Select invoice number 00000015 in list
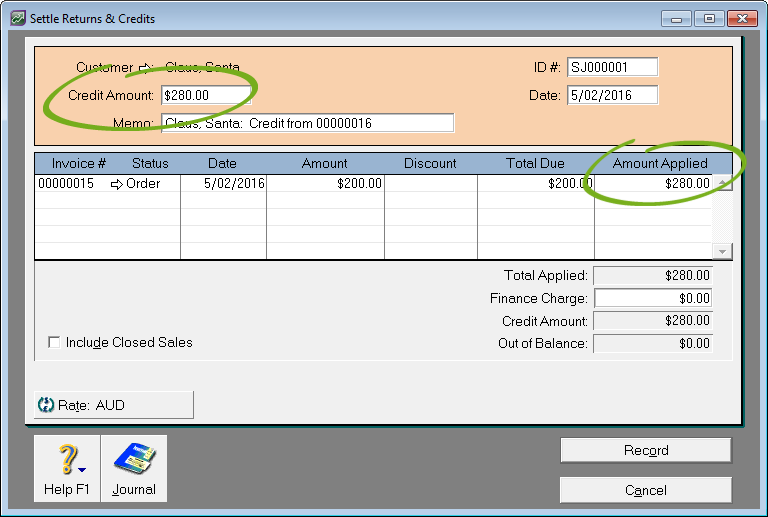Screen dimensions: 768x517 [66, 184]
